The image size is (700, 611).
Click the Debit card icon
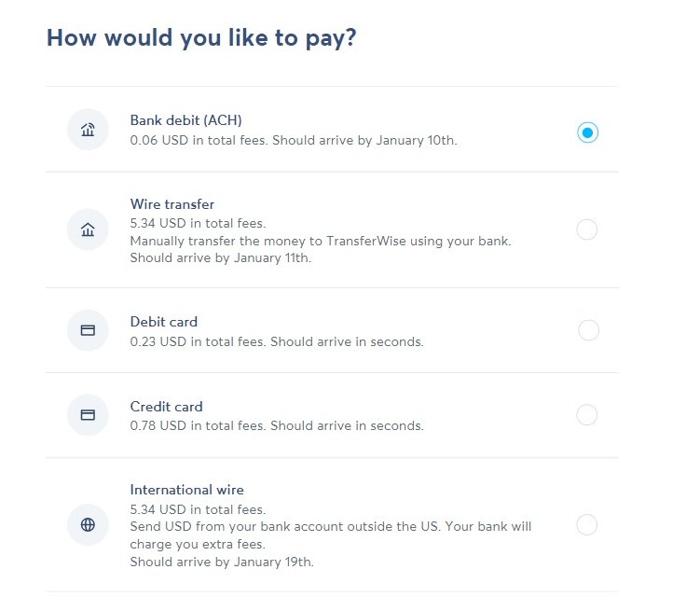point(88,330)
